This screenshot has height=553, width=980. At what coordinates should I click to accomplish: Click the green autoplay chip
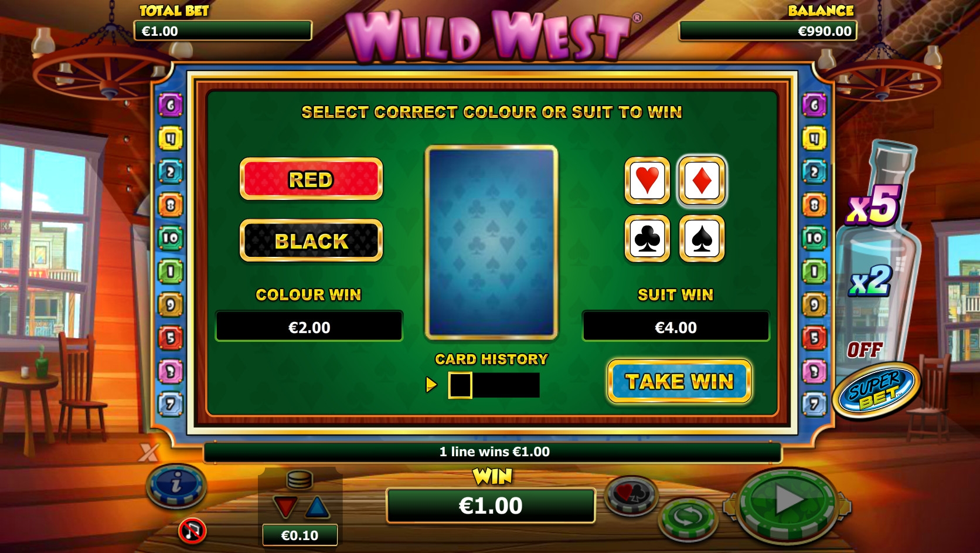click(x=688, y=518)
